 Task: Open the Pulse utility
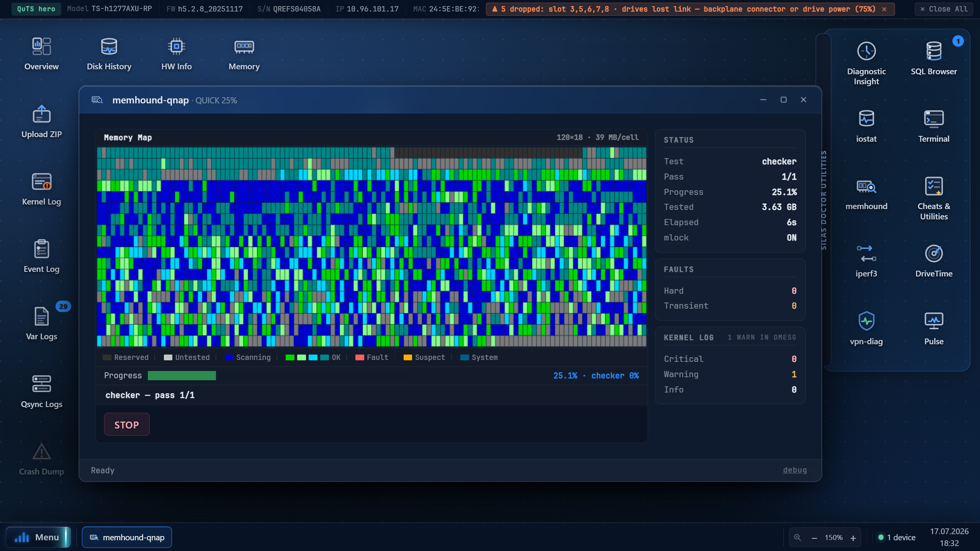(x=934, y=329)
